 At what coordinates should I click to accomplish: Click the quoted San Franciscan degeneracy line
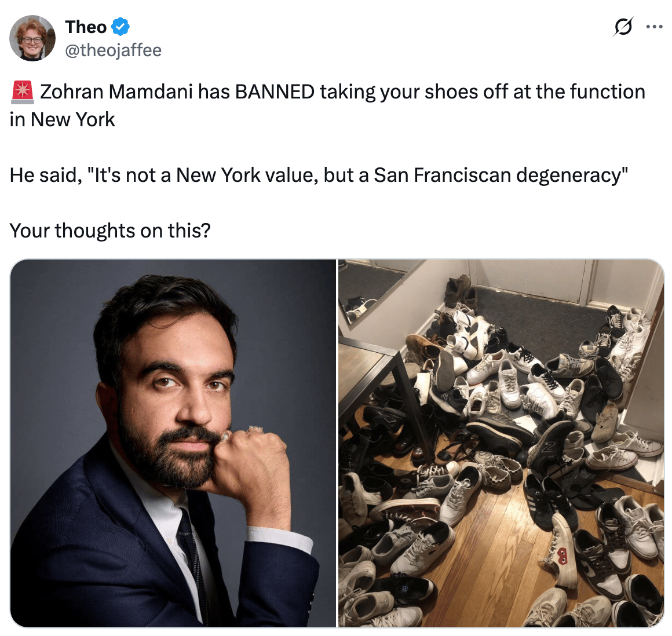pyautogui.click(x=319, y=175)
